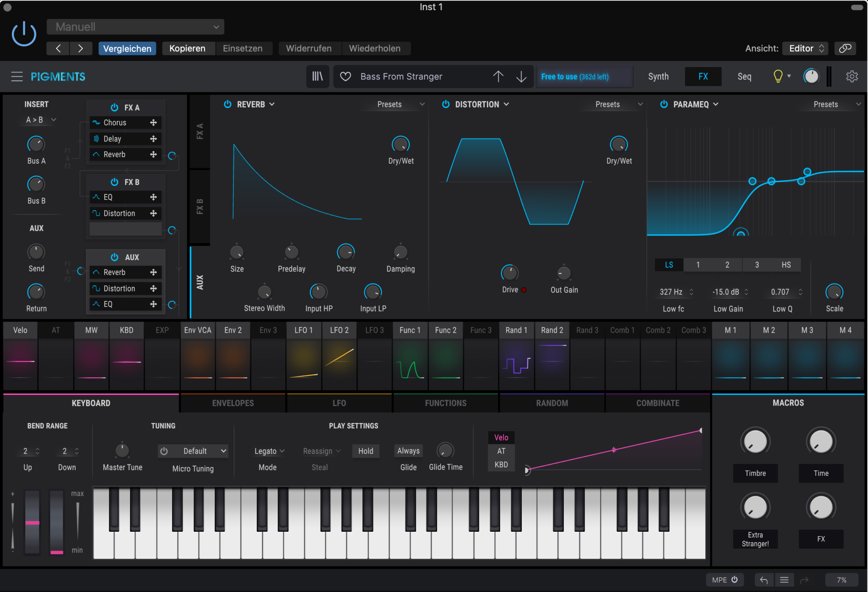This screenshot has width=868, height=592.
Task: Click the undo arrow in bottom bar
Action: click(x=764, y=580)
